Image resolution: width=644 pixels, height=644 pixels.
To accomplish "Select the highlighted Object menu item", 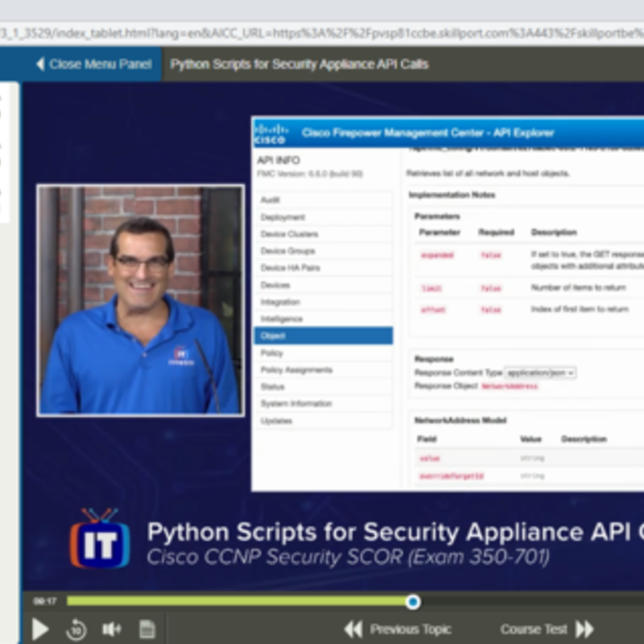I will point(324,336).
